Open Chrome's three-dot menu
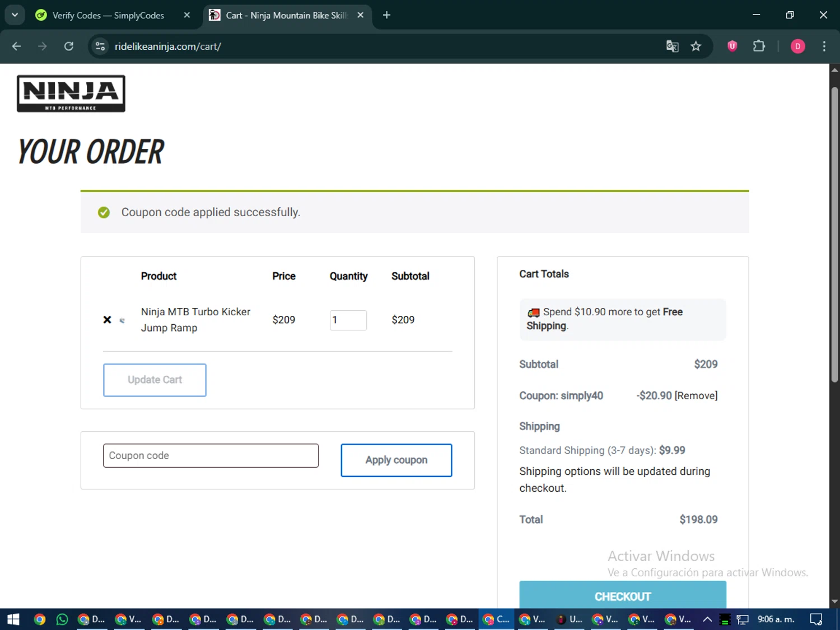Image resolution: width=840 pixels, height=630 pixels. tap(824, 46)
